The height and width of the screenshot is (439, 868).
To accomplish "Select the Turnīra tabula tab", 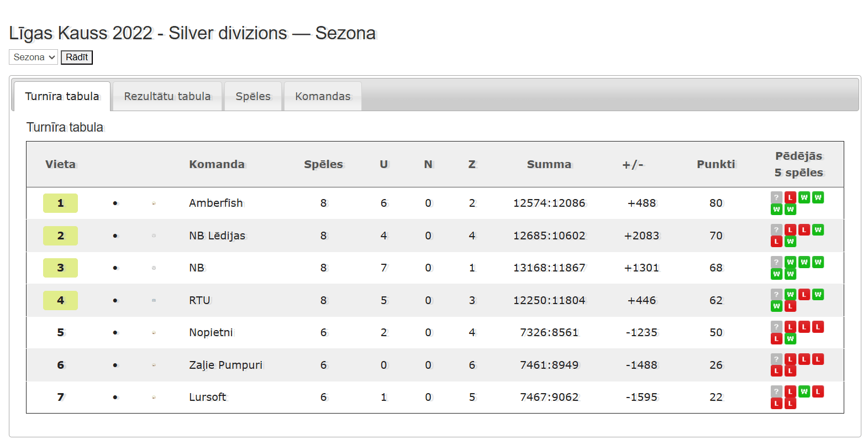I will pyautogui.click(x=62, y=96).
